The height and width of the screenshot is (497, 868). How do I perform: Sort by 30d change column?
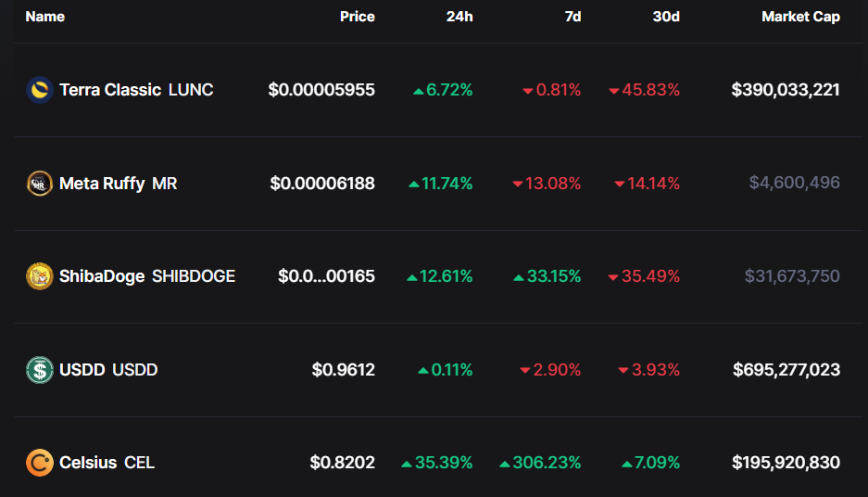click(666, 17)
